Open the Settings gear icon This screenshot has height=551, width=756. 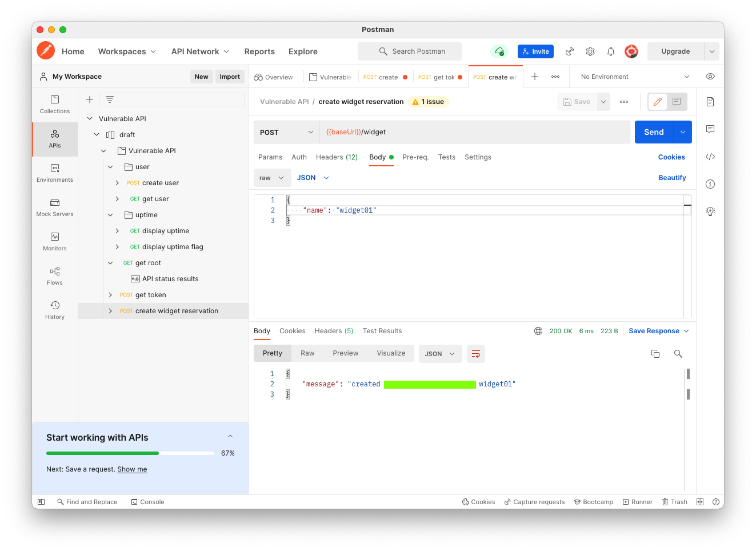pos(590,51)
